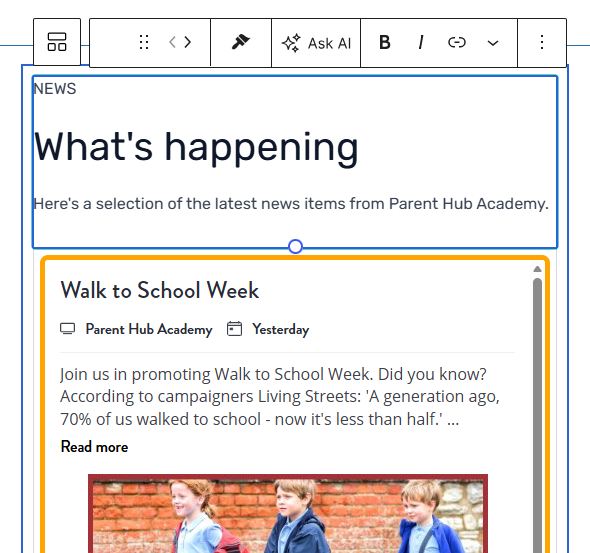Viewport: 590px width, 553px height.
Task: Move block right with right chevron
Action: click(x=188, y=42)
